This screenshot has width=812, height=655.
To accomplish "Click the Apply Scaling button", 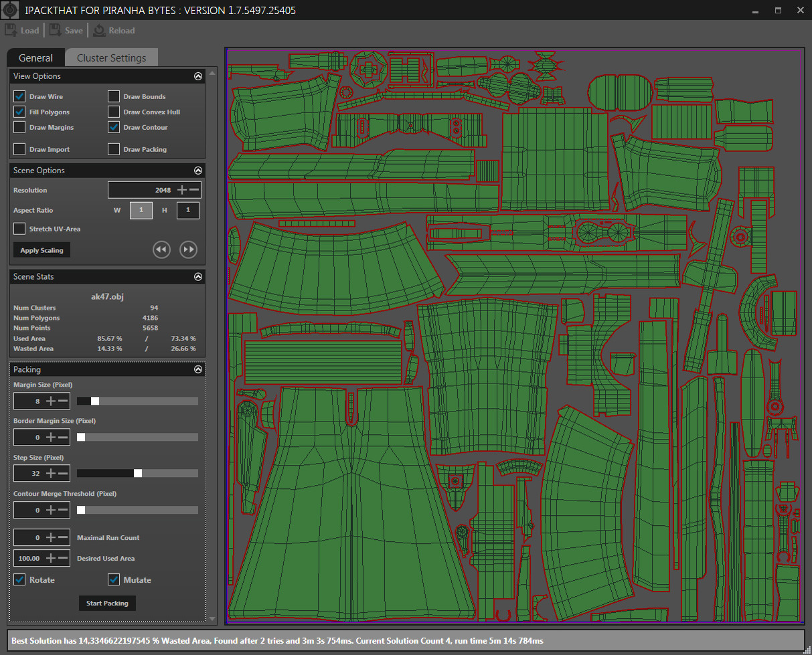I will pyautogui.click(x=41, y=250).
